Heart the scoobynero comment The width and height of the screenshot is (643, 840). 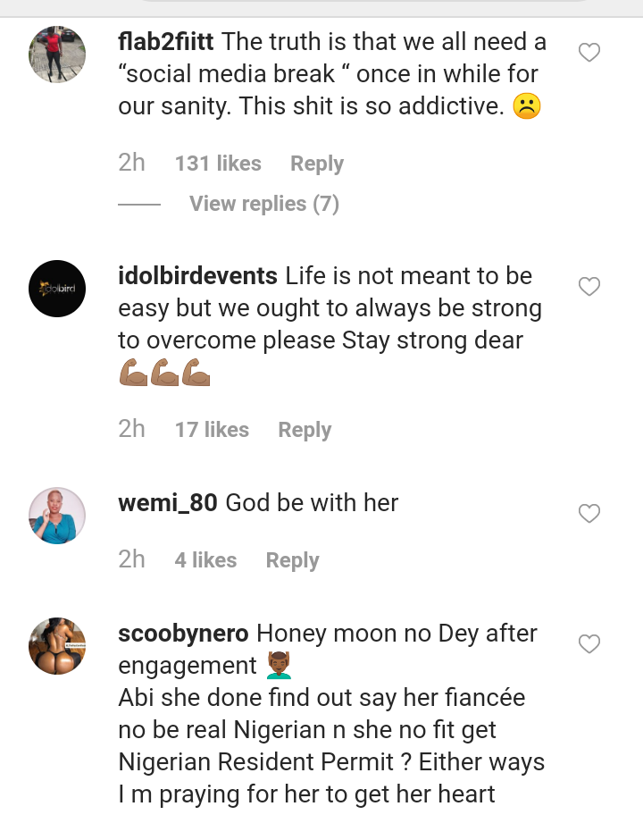(x=589, y=644)
